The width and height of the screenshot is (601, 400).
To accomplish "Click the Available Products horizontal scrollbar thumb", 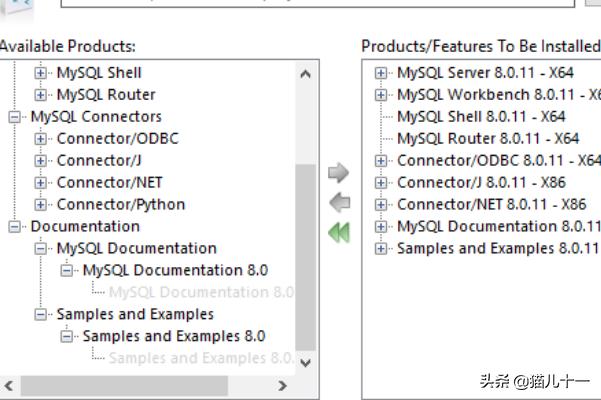I will coord(124,385).
